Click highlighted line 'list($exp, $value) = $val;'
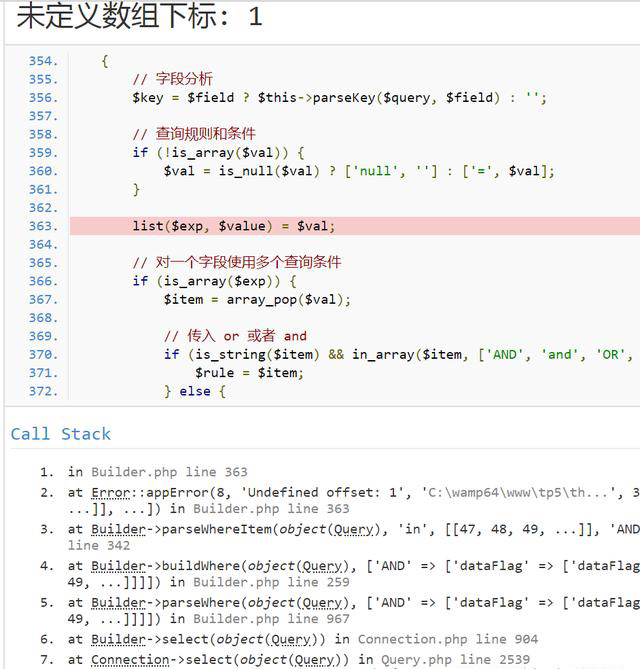The width and height of the screenshot is (640, 669). click(233, 226)
